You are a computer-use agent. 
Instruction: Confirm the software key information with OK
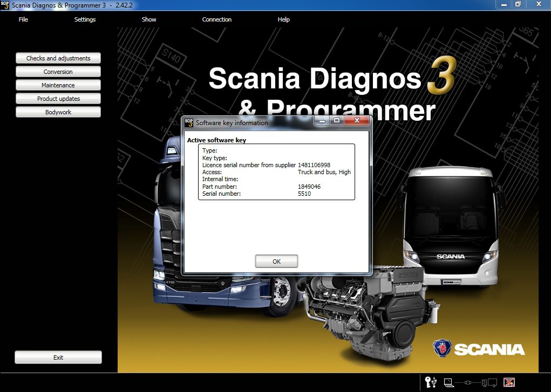pos(276,261)
